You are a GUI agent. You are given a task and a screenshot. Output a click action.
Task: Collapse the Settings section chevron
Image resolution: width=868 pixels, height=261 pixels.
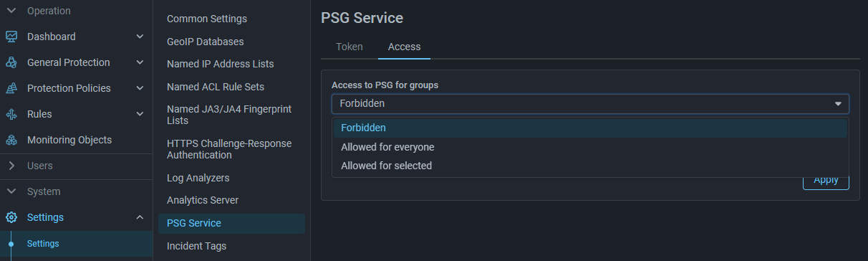click(x=140, y=217)
